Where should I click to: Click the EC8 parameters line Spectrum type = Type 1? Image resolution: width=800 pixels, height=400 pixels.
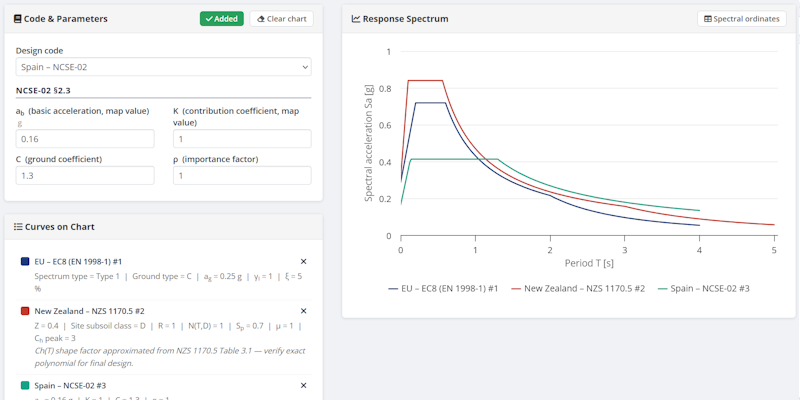(x=168, y=282)
